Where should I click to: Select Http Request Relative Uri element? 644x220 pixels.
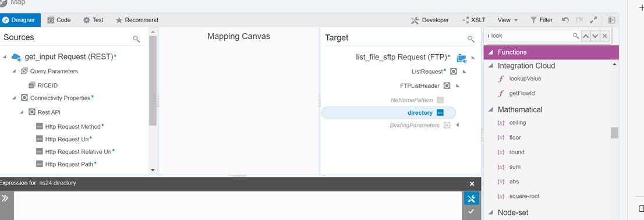(79, 151)
